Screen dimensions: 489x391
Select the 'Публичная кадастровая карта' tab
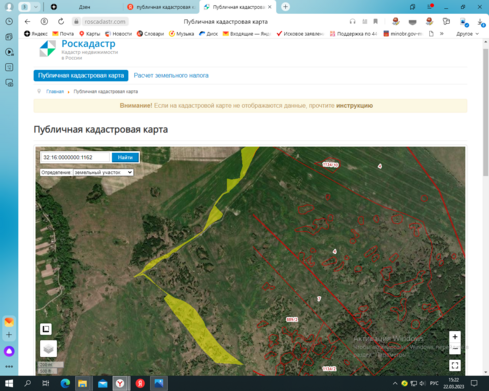click(81, 76)
